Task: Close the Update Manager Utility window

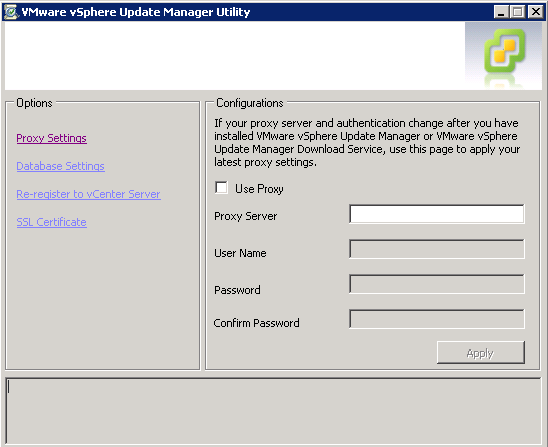Action: point(535,12)
